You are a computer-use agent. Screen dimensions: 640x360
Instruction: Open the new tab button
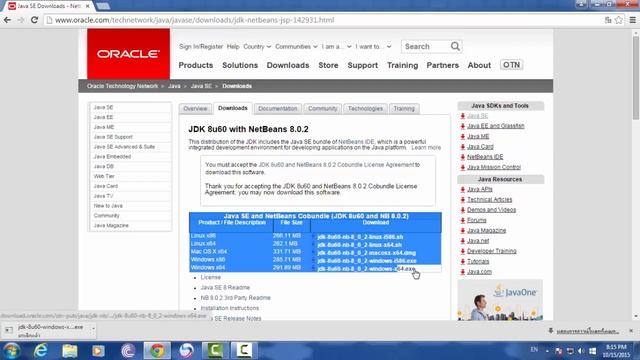click(x=103, y=6)
